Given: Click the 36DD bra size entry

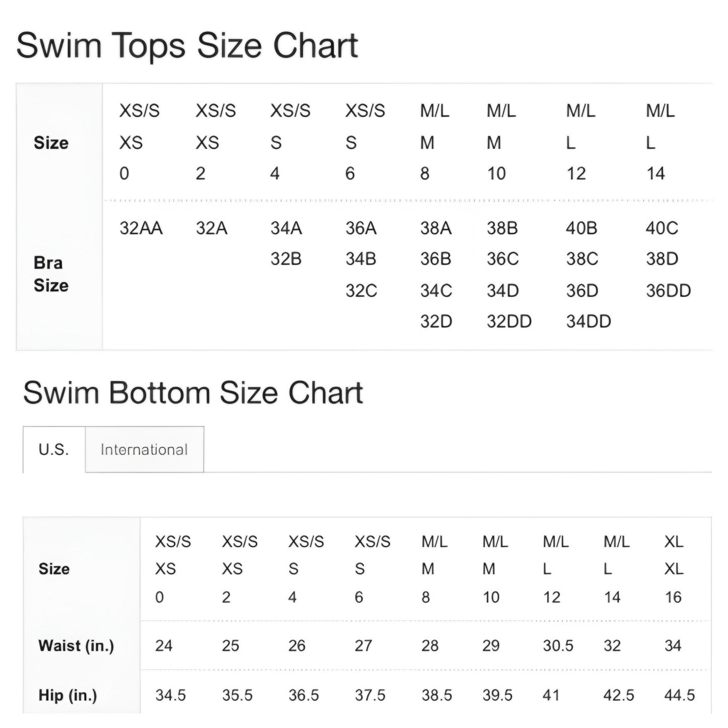Looking at the screenshot, I should 668,291.
